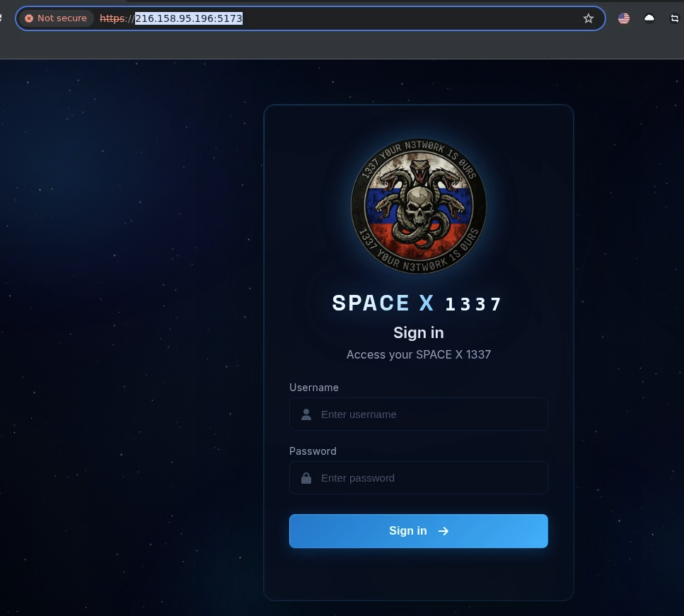Open the US flag extension icon

click(624, 18)
